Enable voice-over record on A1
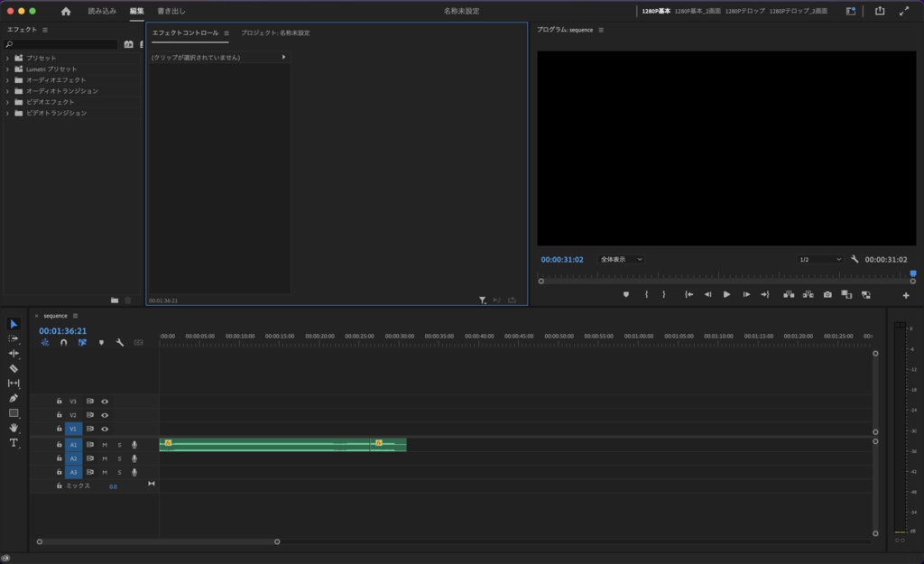Viewport: 924px width, 564px height. coord(134,445)
